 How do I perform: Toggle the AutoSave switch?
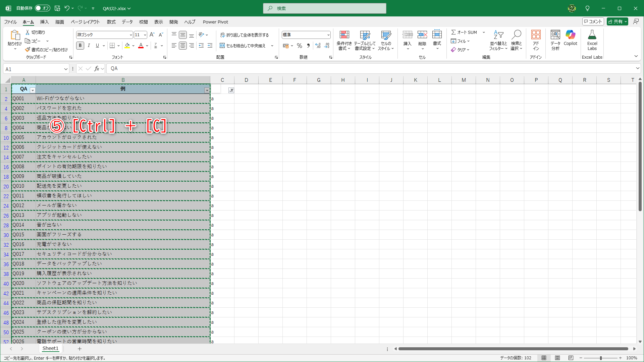tap(42, 8)
